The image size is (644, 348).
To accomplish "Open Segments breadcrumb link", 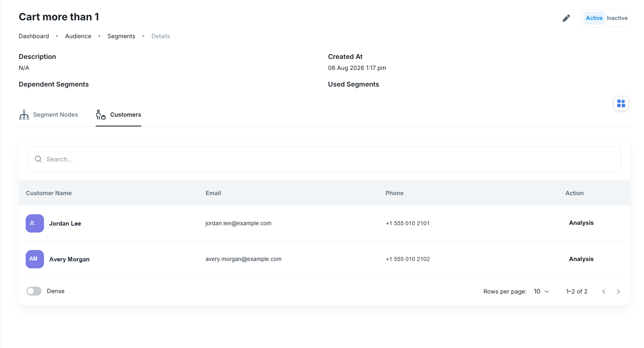I will (x=121, y=36).
